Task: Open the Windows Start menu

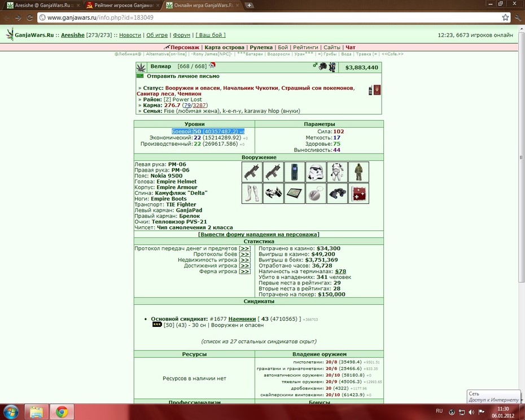Action: click(x=11, y=412)
